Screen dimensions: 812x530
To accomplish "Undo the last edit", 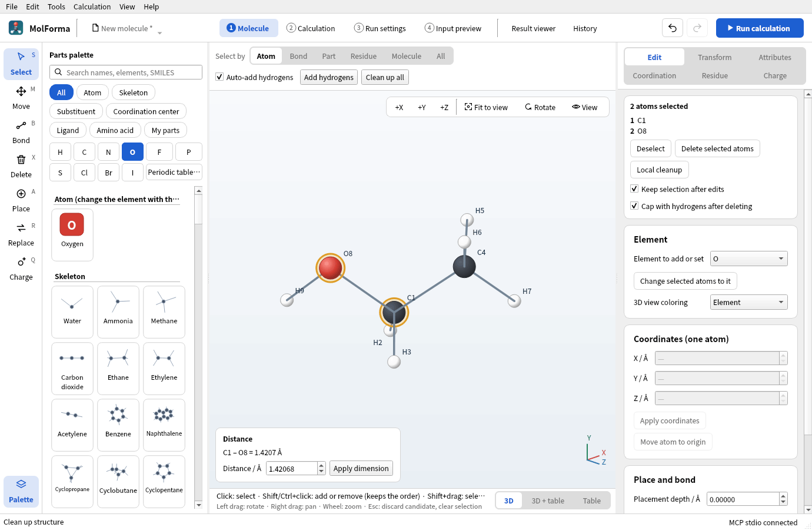I will click(x=673, y=28).
